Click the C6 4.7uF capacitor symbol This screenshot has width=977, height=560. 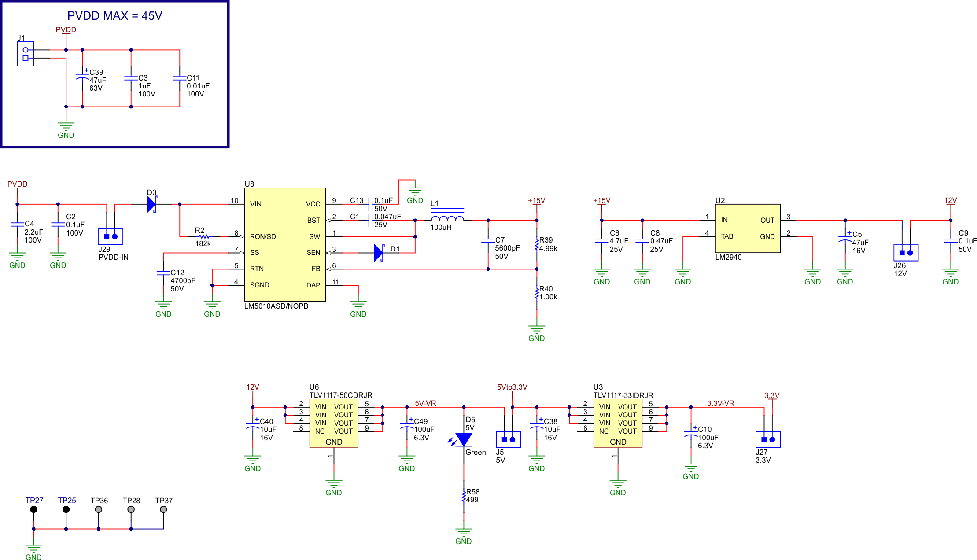[x=601, y=241]
